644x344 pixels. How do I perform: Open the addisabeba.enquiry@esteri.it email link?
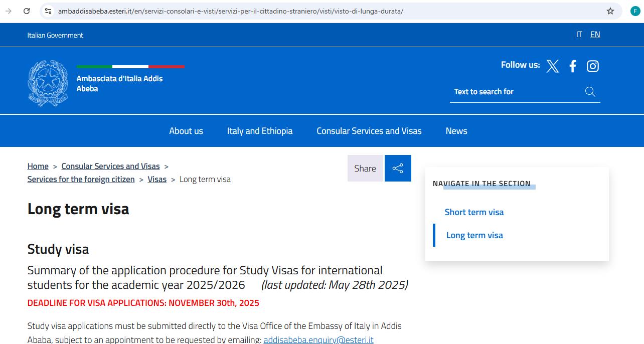click(x=317, y=339)
